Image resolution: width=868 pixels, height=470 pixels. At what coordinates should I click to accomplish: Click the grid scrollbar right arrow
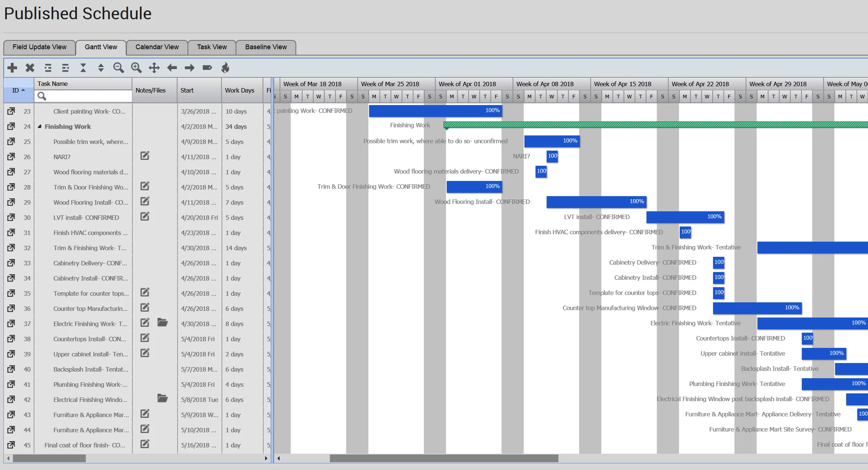pyautogui.click(x=266, y=459)
